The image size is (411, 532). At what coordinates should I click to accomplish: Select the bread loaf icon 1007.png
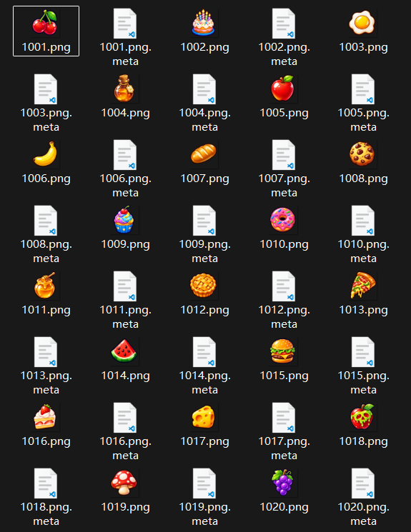point(204,154)
